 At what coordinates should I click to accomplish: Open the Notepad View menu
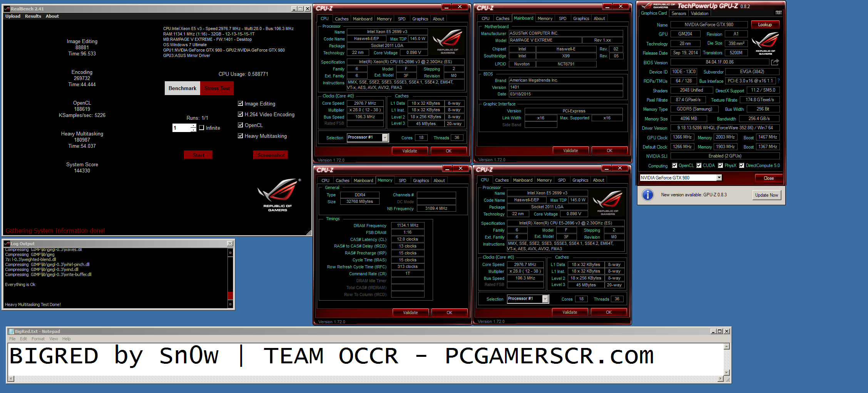coord(54,339)
